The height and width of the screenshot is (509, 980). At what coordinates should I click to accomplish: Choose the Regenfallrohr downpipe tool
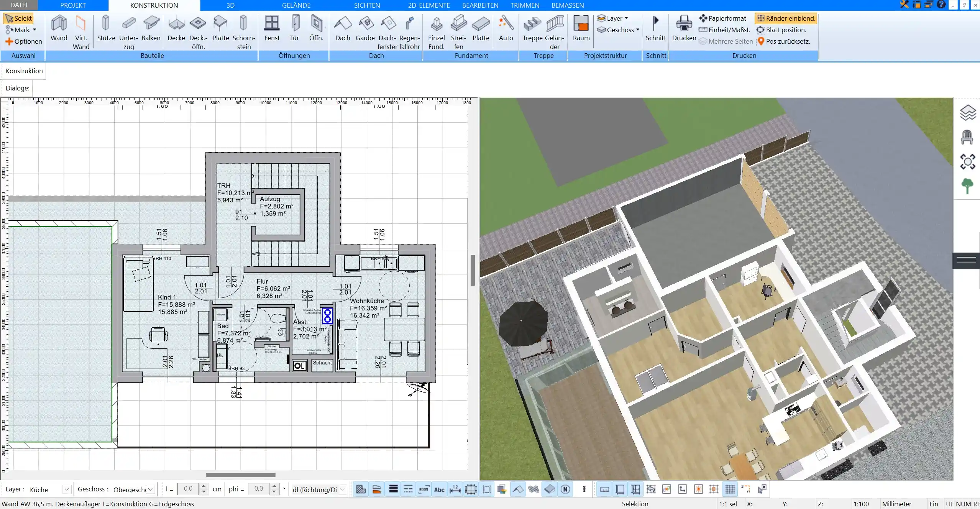[410, 32]
